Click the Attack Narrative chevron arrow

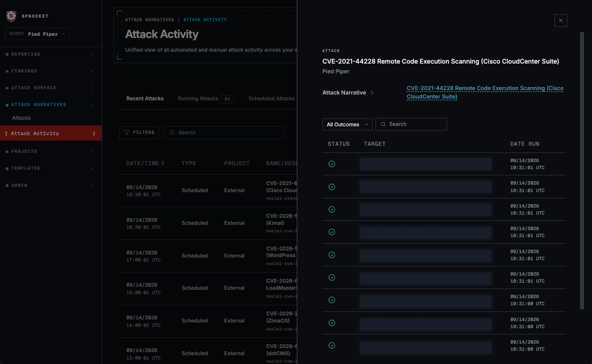point(372,93)
